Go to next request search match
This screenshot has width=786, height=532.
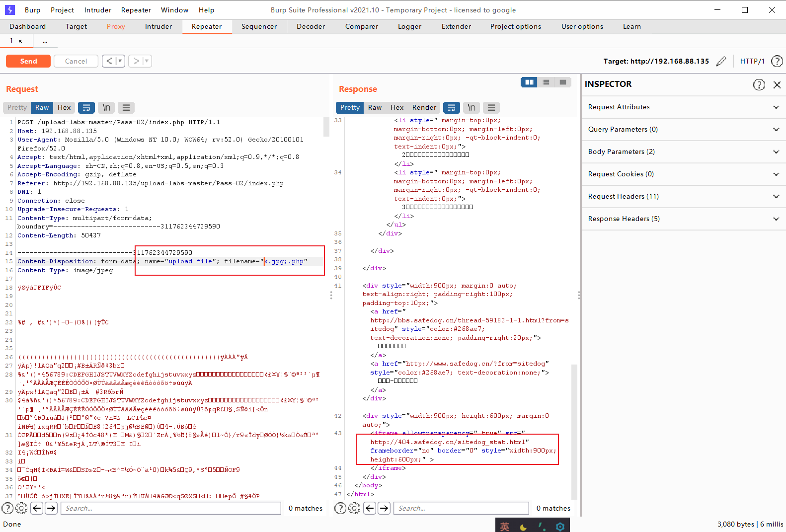pyautogui.click(x=51, y=508)
